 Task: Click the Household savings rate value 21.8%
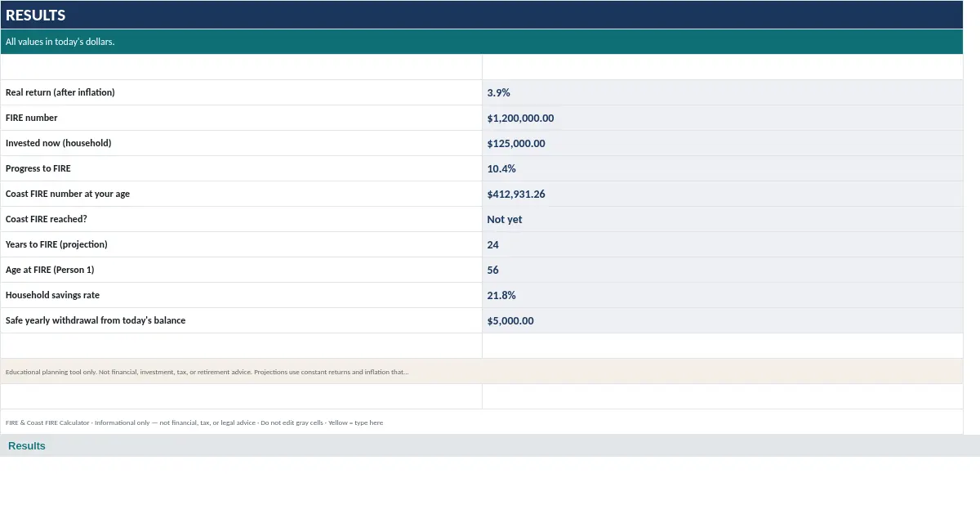pyautogui.click(x=723, y=295)
